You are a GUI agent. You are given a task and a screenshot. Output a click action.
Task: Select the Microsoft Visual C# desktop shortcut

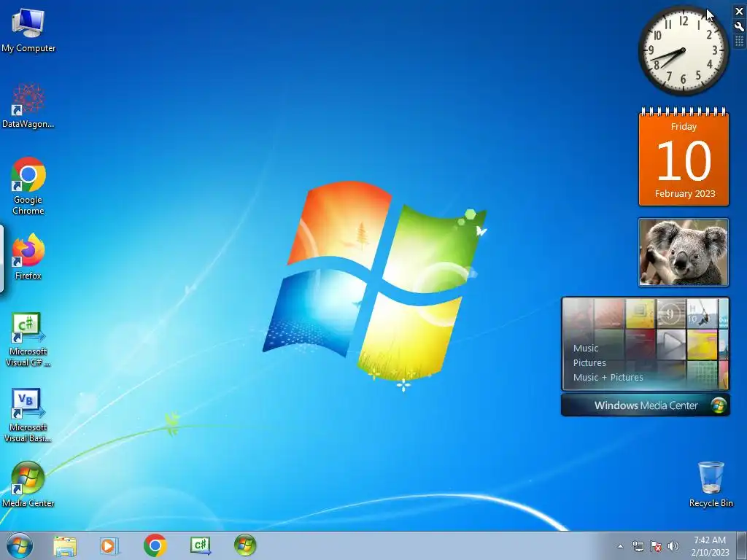pos(28,340)
